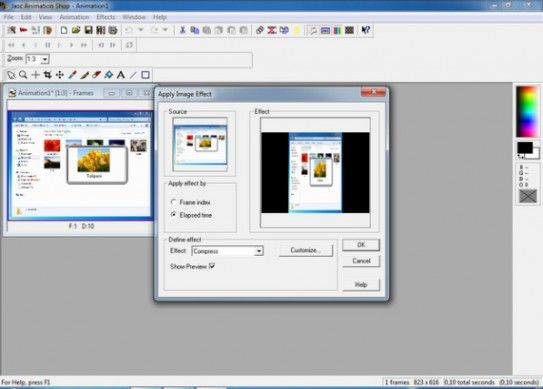Select the Registration Mark crosshair tool
Viewport: 543px width, 389px height.
coord(35,74)
